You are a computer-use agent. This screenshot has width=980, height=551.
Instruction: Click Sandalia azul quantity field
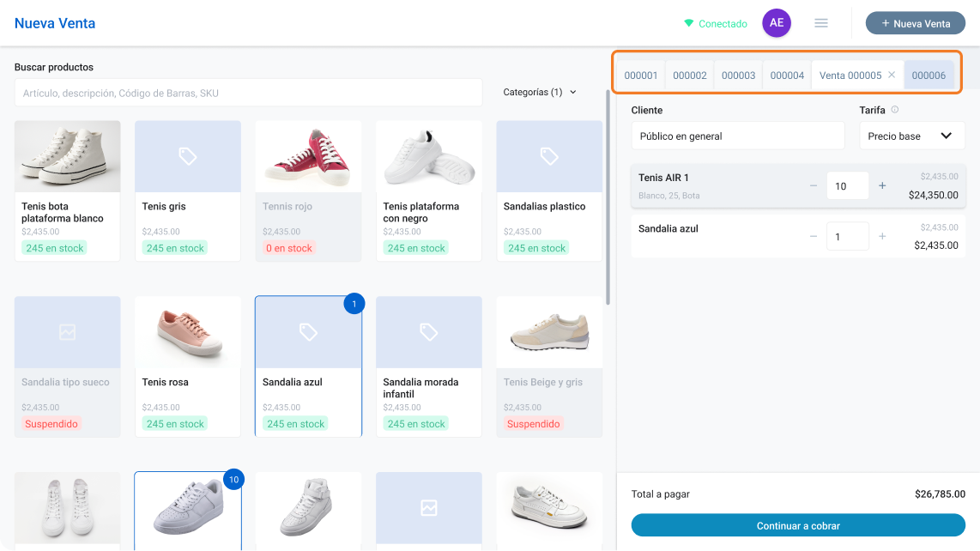pos(848,236)
